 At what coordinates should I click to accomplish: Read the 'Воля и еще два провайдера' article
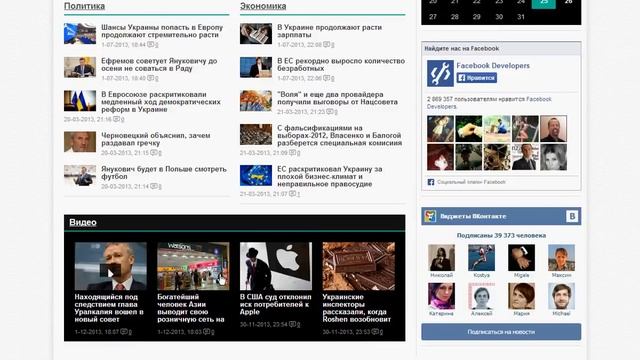pos(337,98)
